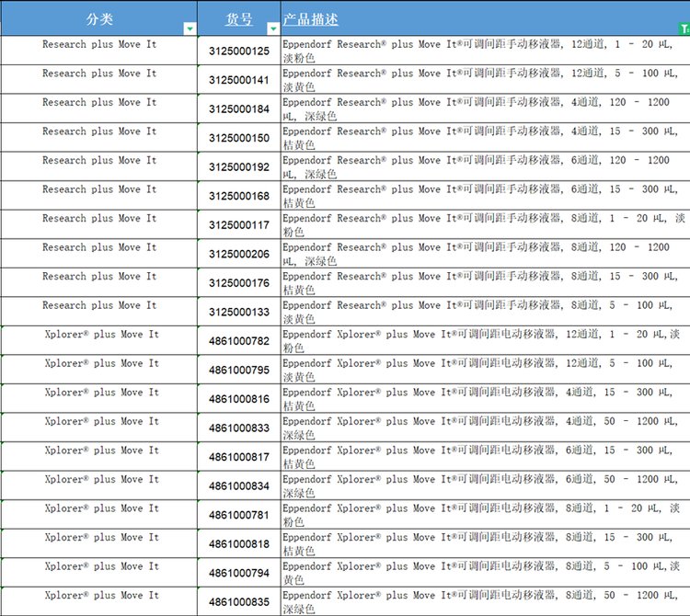Select cell with item number 4861000834
Image resolution: width=690 pixels, height=616 pixels.
click(239, 486)
